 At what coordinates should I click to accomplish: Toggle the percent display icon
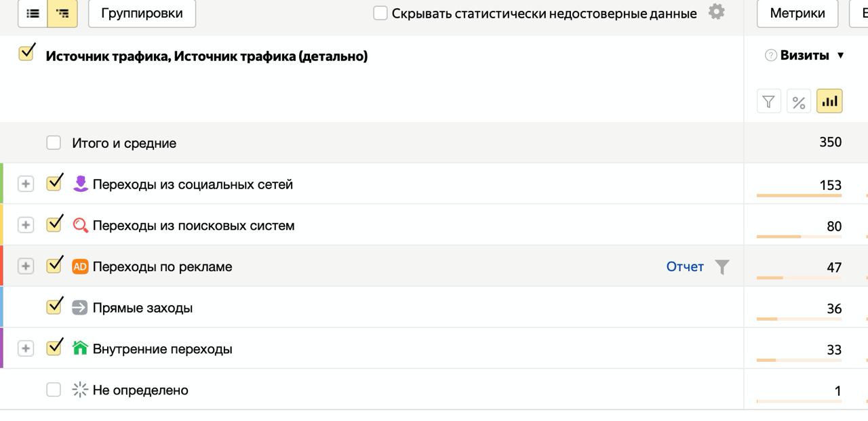click(x=799, y=102)
